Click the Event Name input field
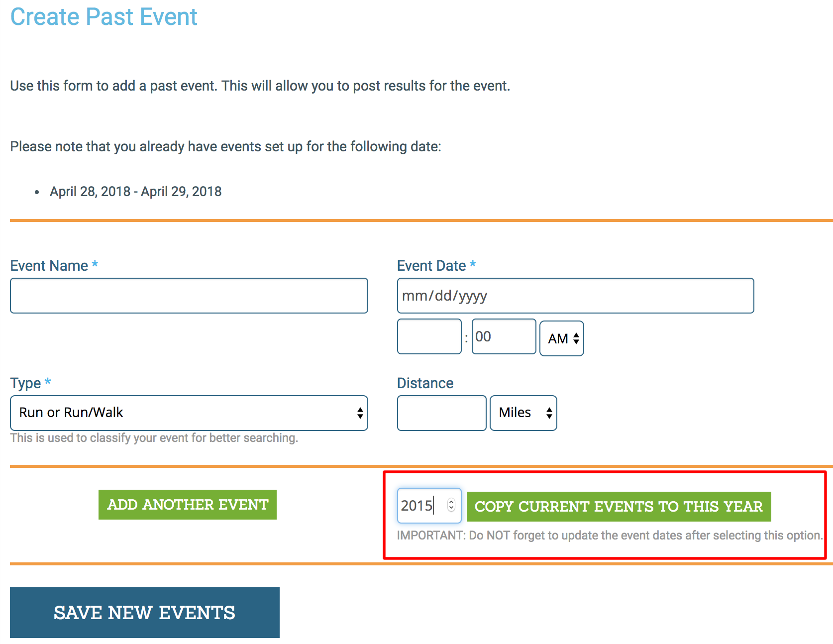 pos(189,295)
